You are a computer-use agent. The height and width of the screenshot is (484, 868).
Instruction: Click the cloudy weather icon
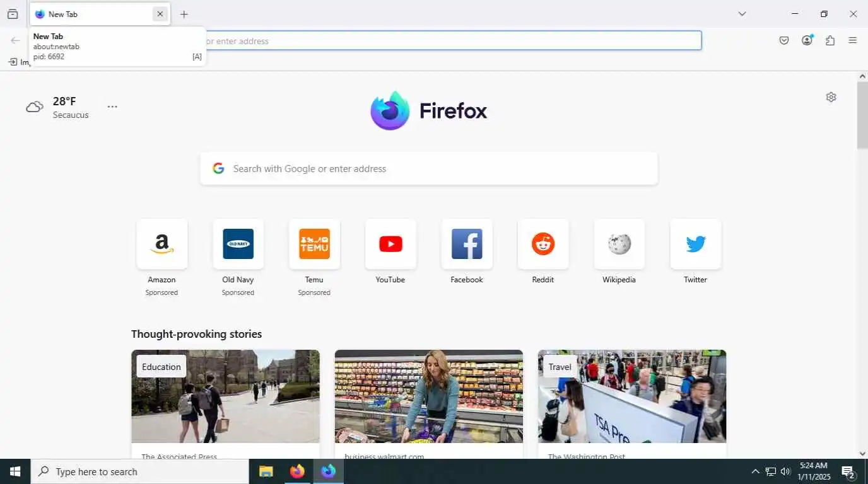pos(35,107)
